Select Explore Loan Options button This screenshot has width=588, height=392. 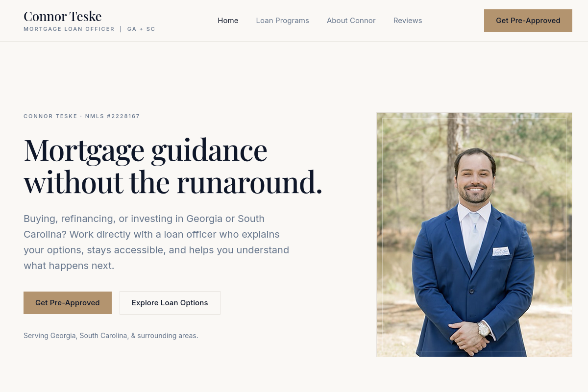(x=170, y=303)
